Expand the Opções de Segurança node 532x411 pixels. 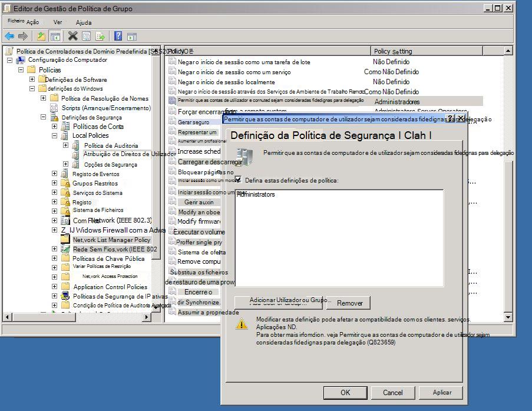tap(65, 164)
